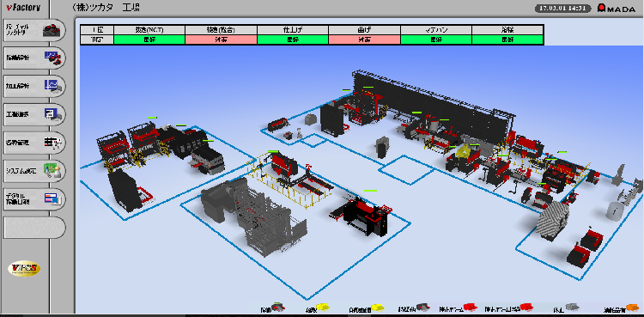Open the デジタル稼働日報 report icon
Viewport: 644px width, 317px height.
tap(53, 198)
